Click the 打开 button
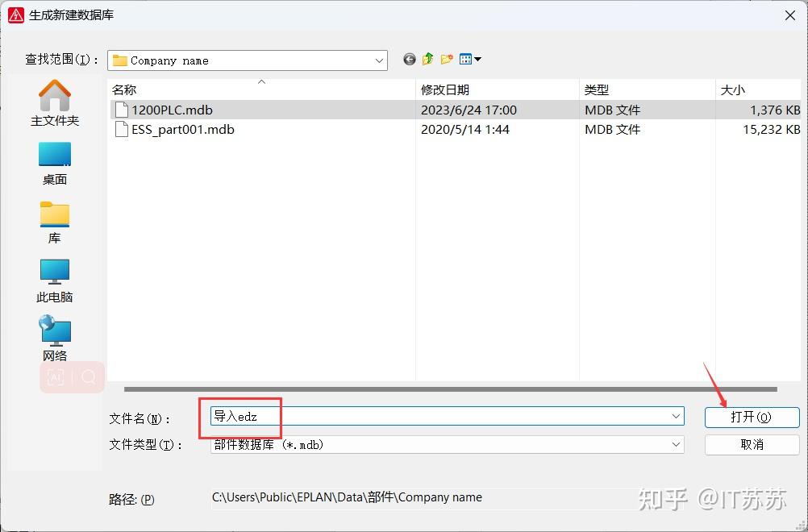 [x=751, y=417]
